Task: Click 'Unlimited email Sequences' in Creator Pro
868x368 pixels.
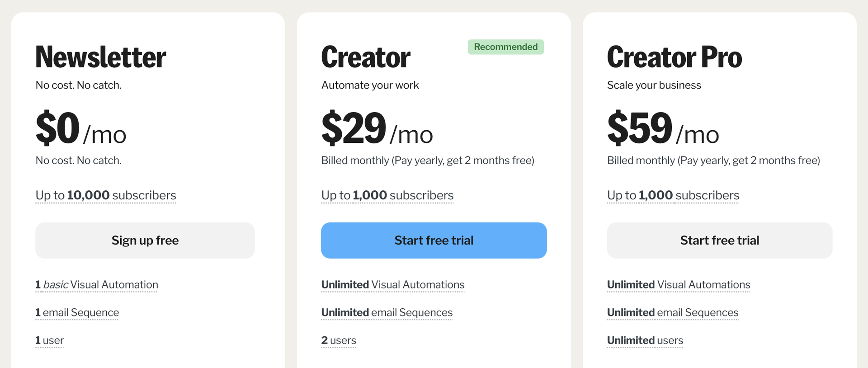Action: 673,313
